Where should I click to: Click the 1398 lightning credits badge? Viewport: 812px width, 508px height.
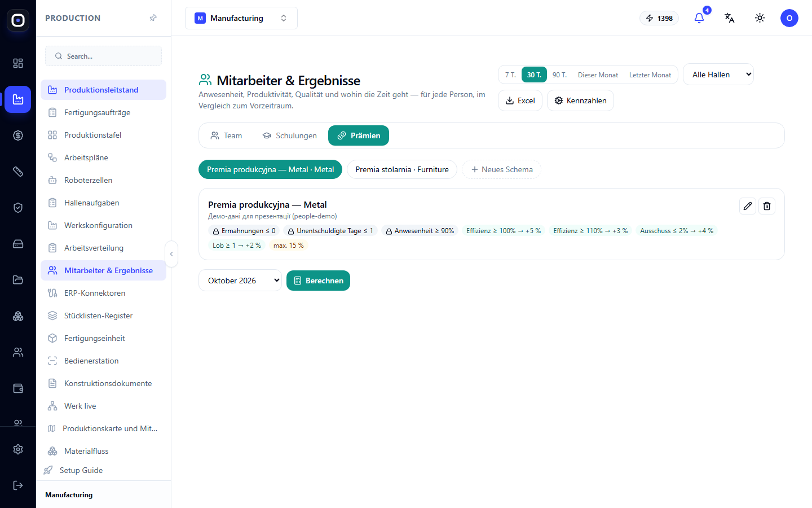tap(659, 18)
